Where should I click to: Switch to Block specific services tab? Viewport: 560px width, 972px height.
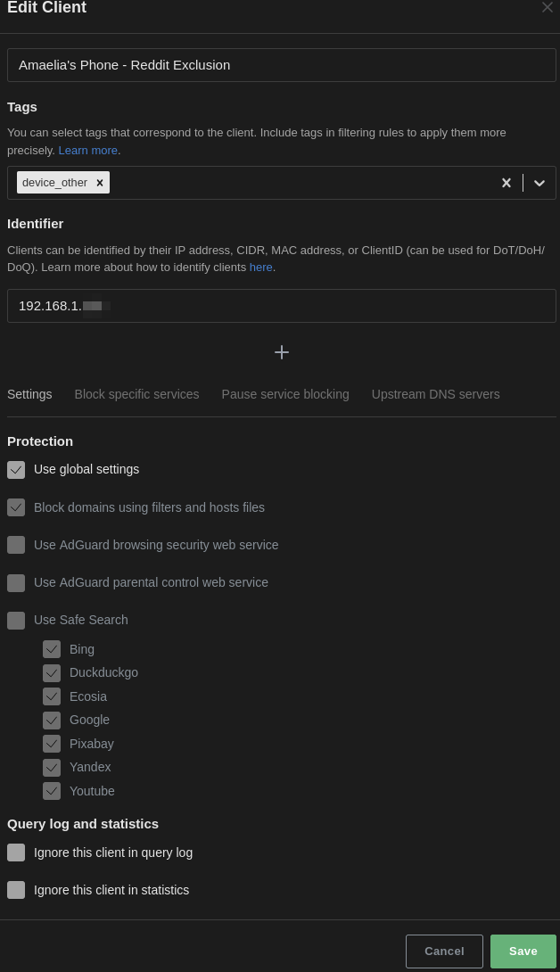pyautogui.click(x=136, y=394)
